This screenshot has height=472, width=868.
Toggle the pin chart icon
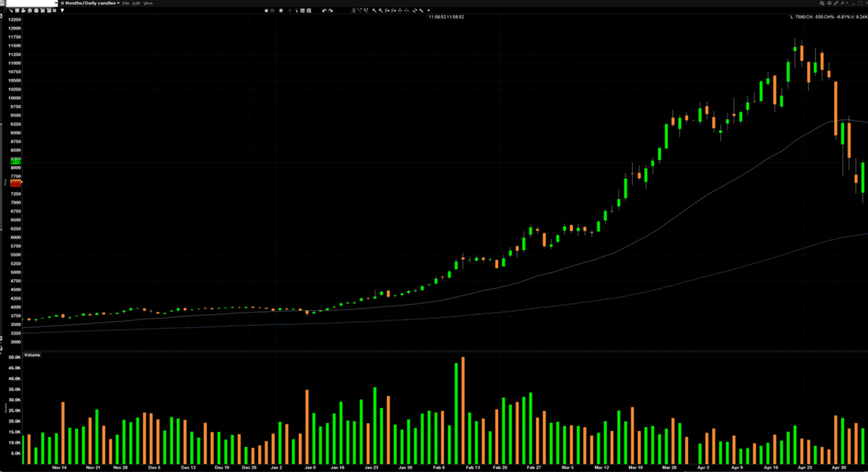pyautogui.click(x=842, y=4)
